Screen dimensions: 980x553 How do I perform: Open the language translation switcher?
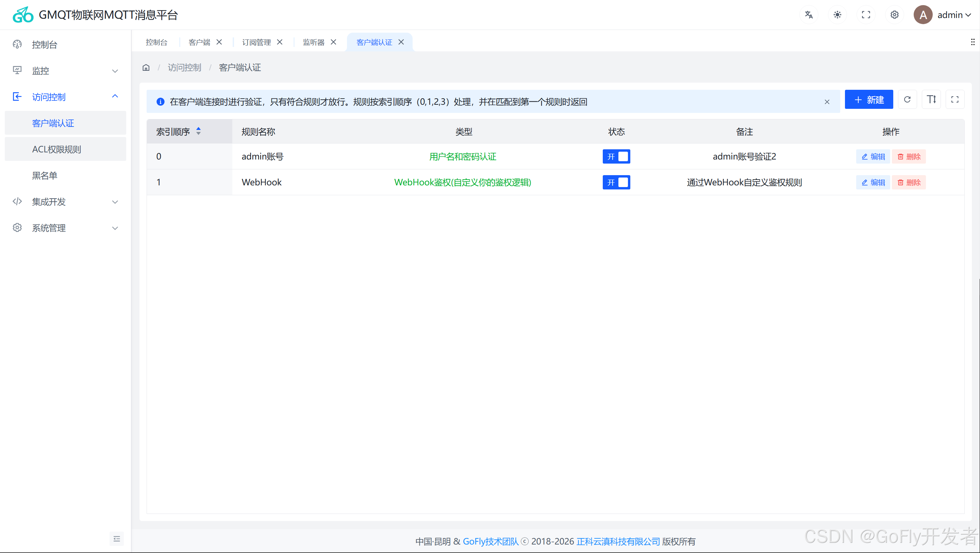(809, 15)
